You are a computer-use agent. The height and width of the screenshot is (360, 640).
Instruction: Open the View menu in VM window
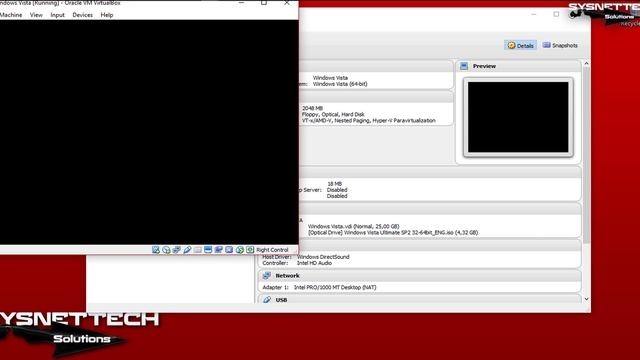point(36,15)
